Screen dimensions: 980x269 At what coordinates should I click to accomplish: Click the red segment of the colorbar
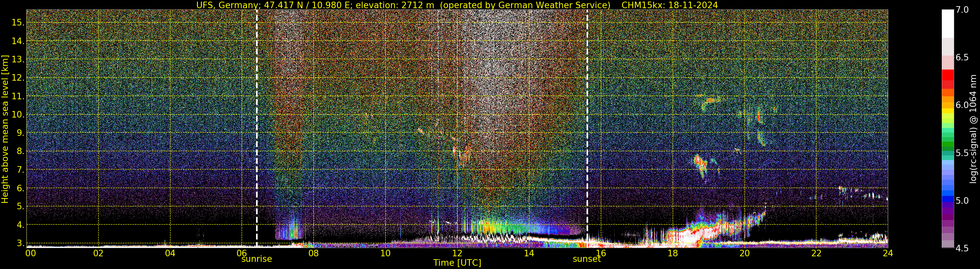948,75
